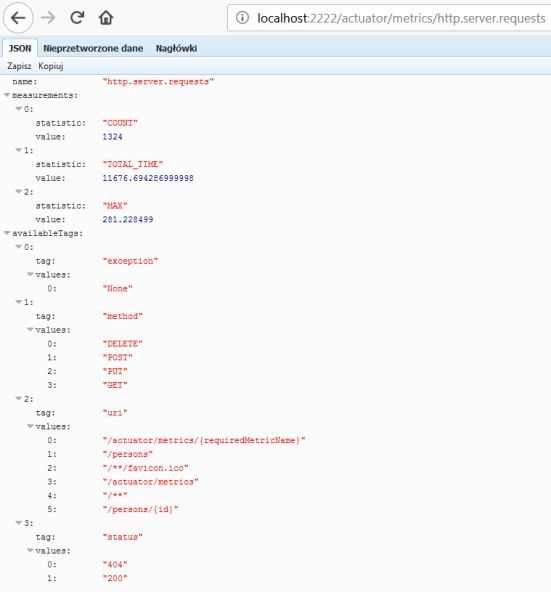Open the Nagłówki tab
Screen dimensions: 551x592
pos(176,48)
